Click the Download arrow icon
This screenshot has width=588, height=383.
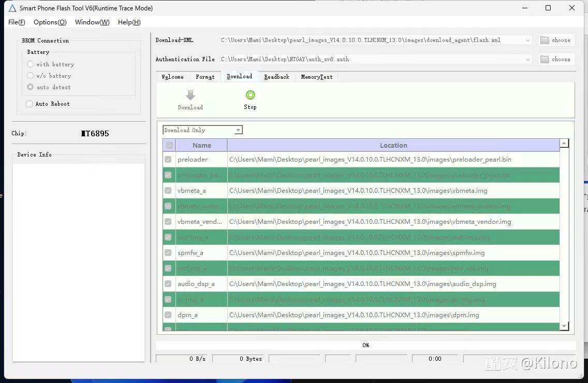pyautogui.click(x=190, y=95)
